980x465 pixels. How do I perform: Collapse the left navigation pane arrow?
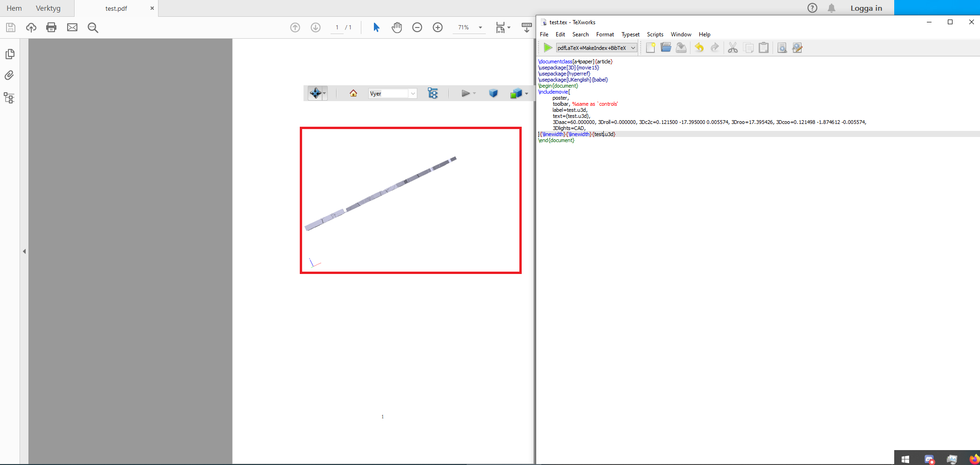click(24, 252)
